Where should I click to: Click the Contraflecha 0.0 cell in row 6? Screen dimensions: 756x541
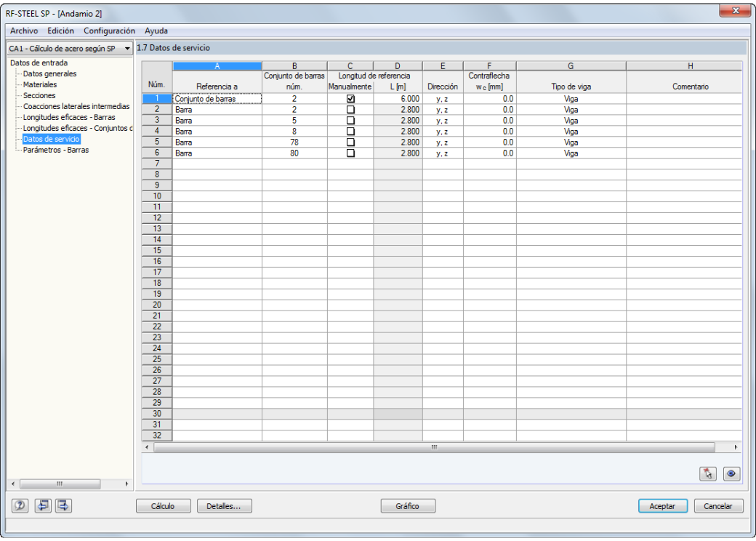tap(489, 153)
